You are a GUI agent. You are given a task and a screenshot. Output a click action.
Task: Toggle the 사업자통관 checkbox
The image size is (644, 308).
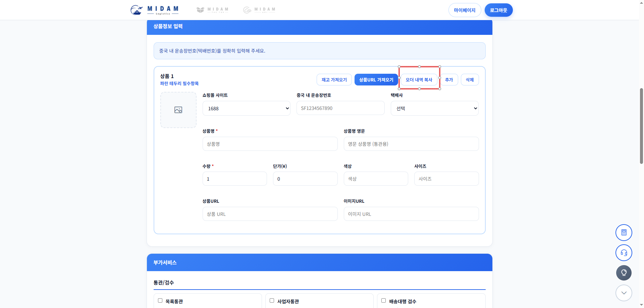click(x=272, y=301)
